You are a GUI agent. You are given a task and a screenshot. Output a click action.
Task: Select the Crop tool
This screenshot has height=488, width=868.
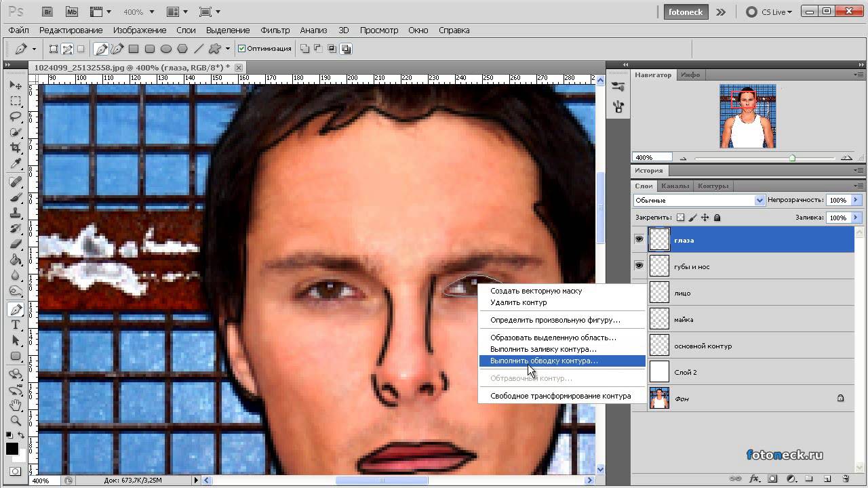point(15,148)
